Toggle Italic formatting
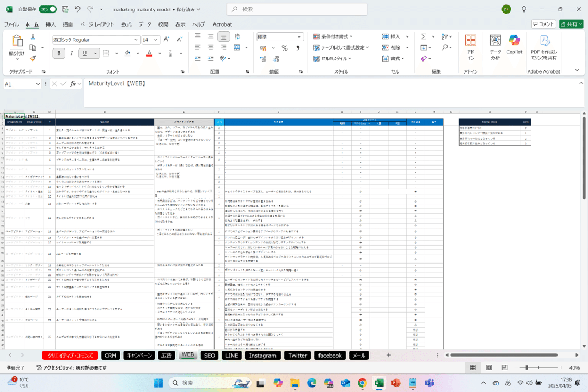This screenshot has height=392, width=588. pos(72,53)
